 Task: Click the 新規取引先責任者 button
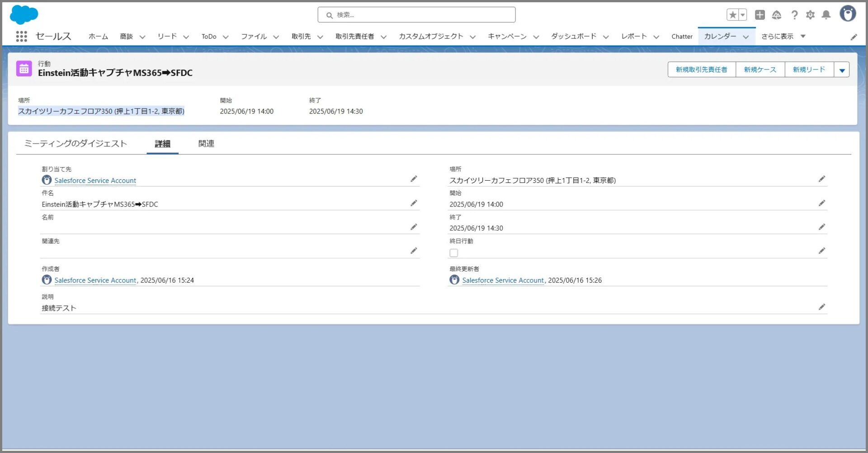tap(702, 70)
